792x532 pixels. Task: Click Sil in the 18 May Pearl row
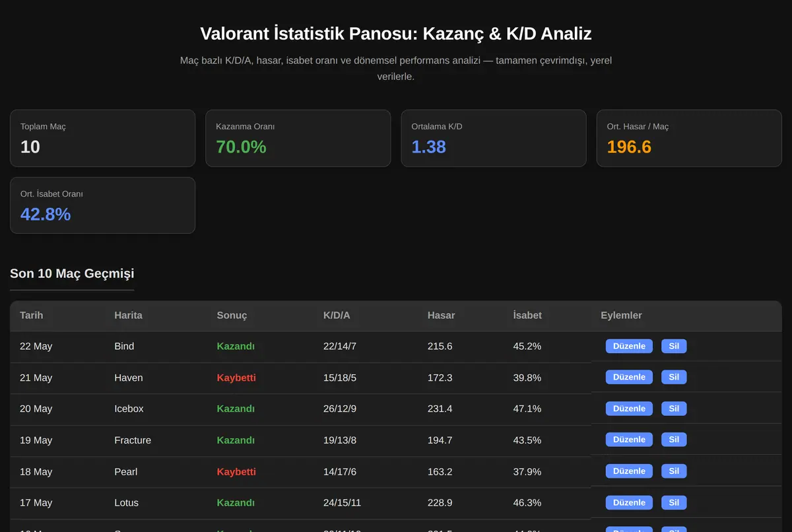[x=674, y=471]
